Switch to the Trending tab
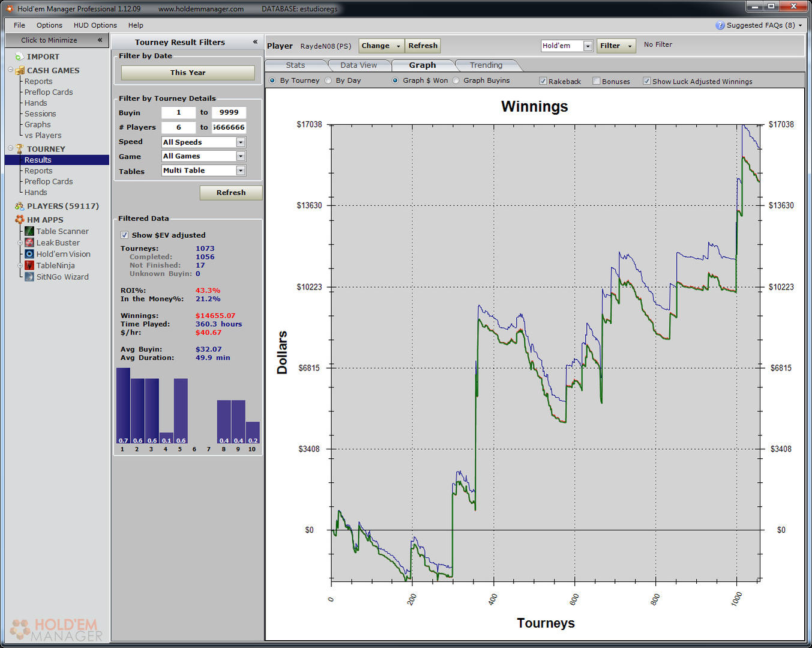812x648 pixels. [x=486, y=65]
